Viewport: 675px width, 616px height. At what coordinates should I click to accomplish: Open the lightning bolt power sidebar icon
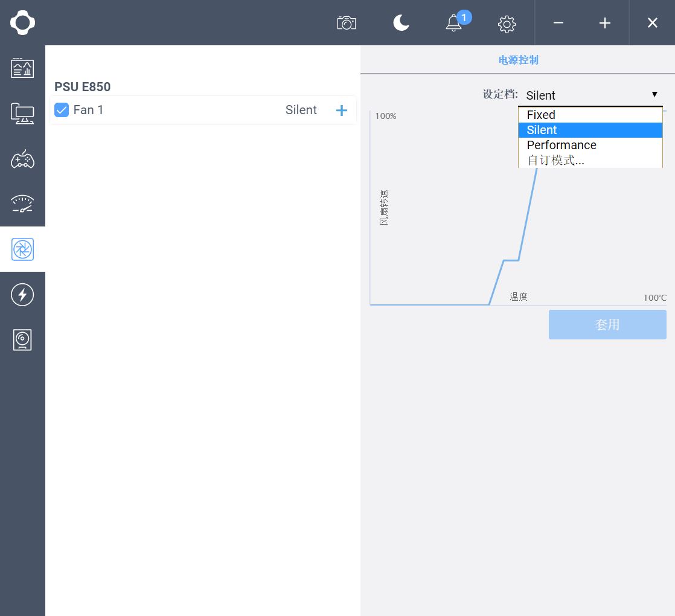(22, 295)
